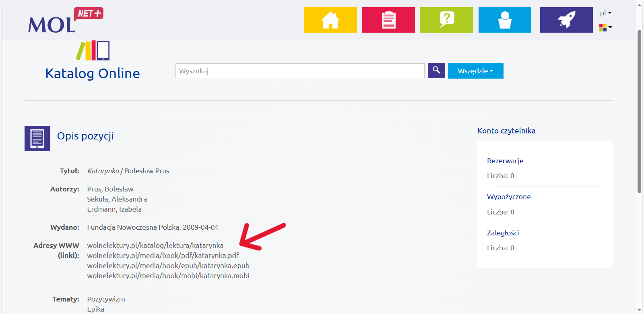
Task: Open the katarynka.epub link
Action: [x=168, y=265]
